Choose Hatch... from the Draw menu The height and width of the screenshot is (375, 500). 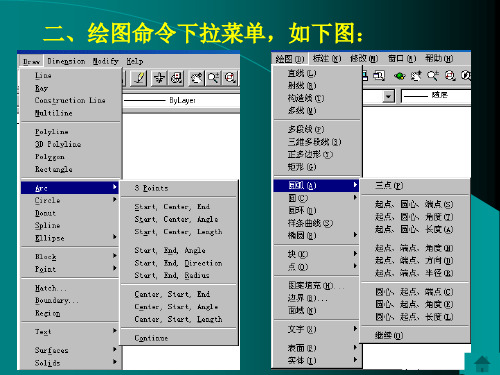70,288
